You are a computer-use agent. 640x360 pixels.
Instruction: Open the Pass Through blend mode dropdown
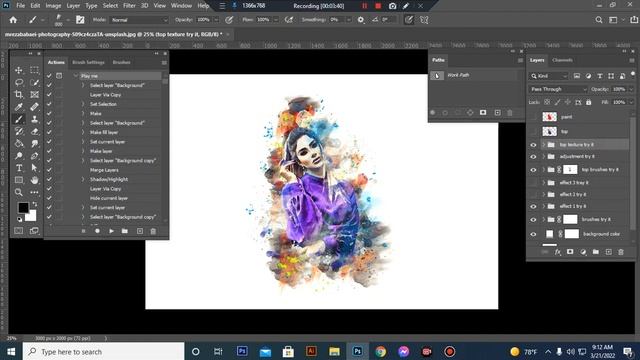click(558, 89)
